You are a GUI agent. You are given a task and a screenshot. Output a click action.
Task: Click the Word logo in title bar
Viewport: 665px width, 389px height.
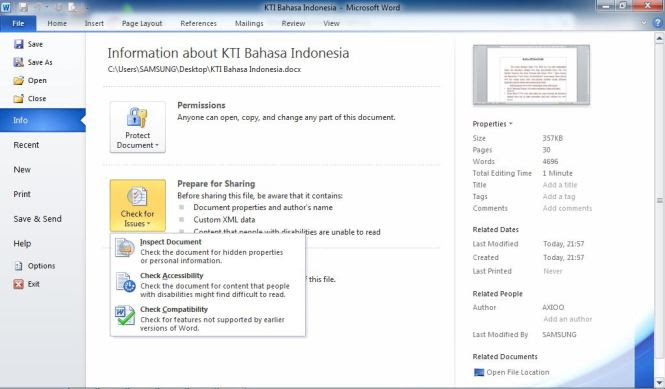coord(6,7)
